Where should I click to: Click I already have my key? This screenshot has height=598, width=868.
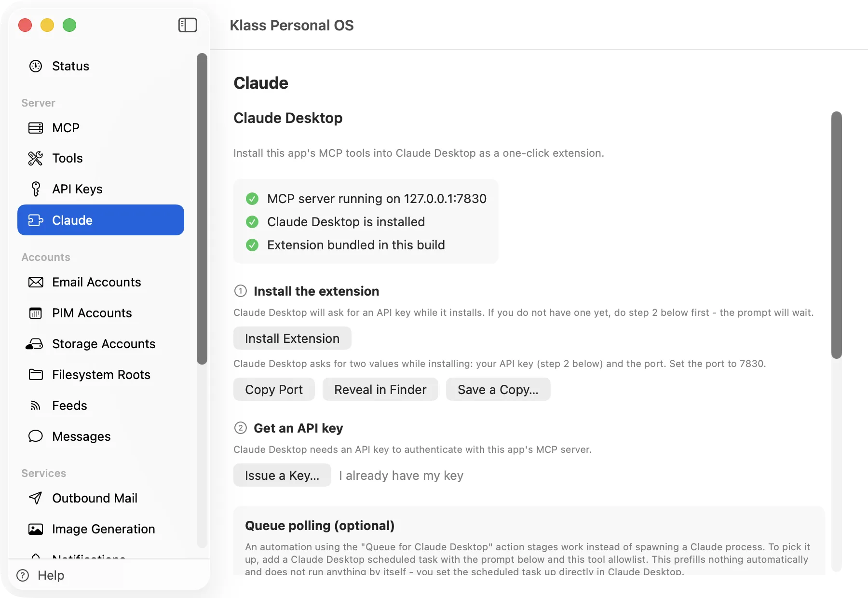[x=401, y=476]
